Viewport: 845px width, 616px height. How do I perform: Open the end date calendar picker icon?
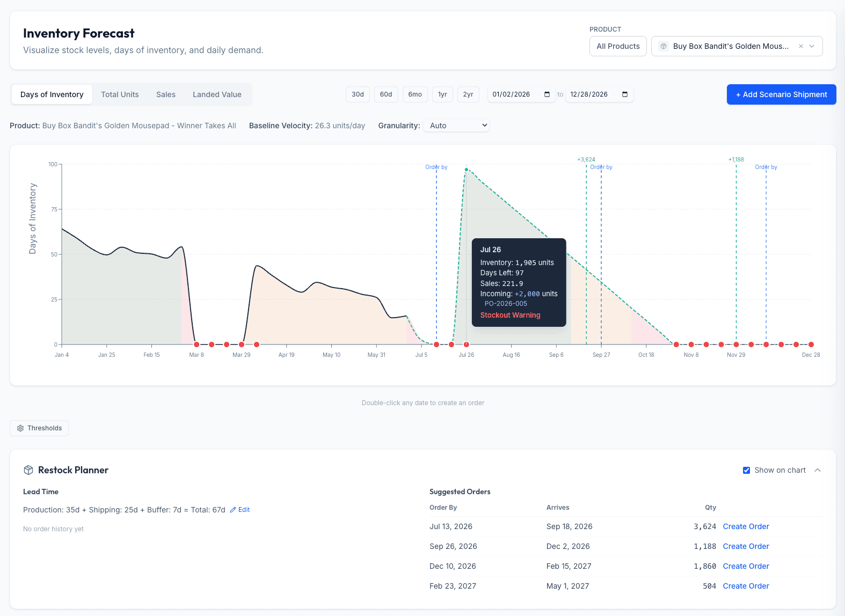[625, 94]
